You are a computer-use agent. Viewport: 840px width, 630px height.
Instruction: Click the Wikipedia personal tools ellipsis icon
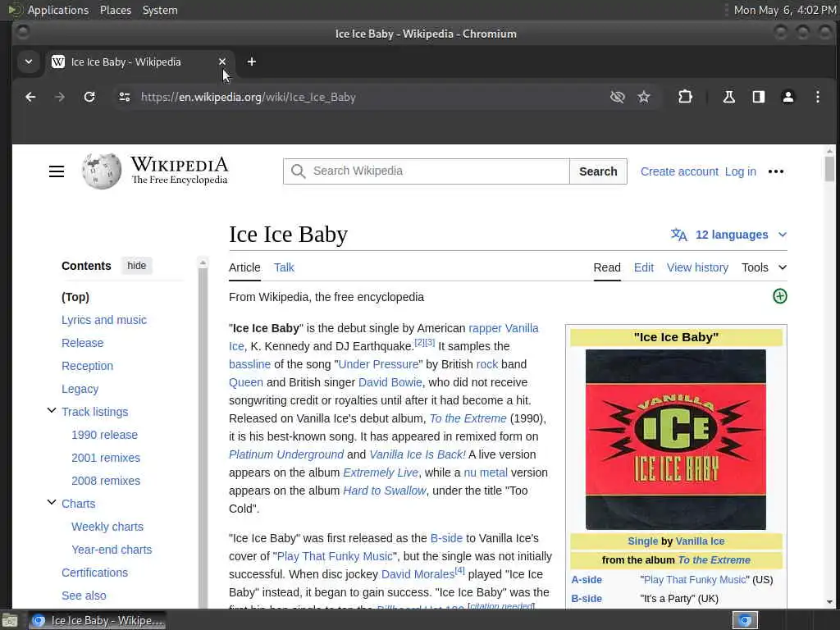coord(776,171)
